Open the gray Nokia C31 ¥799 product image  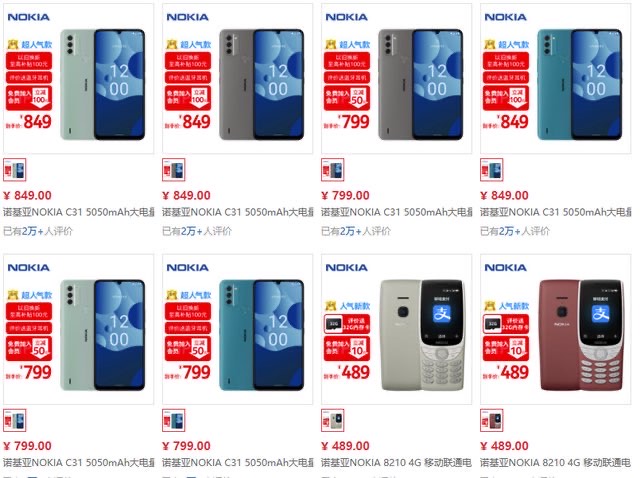(x=396, y=78)
